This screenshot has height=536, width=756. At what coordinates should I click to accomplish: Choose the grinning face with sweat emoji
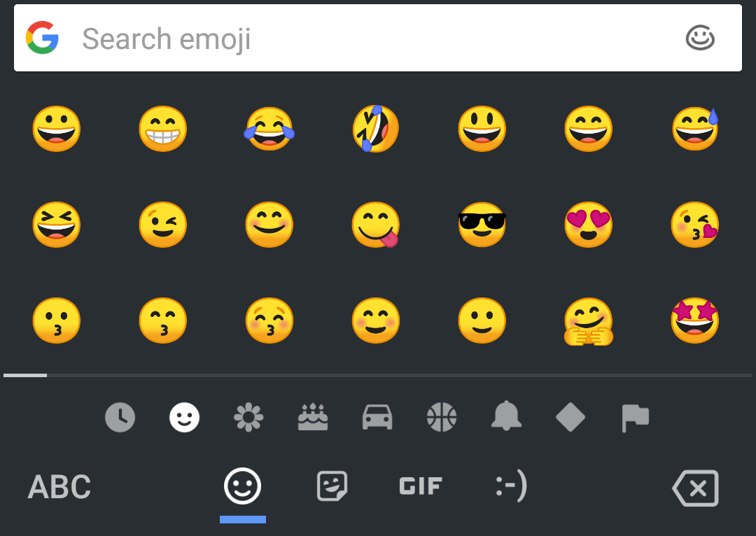click(x=694, y=129)
